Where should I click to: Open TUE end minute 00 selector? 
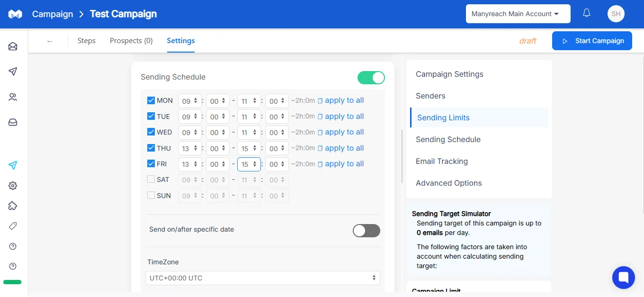pos(277,117)
